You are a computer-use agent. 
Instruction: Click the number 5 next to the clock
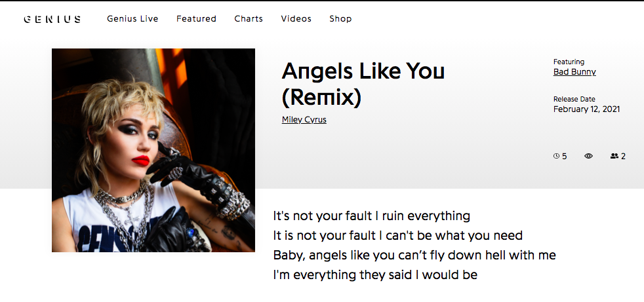[x=565, y=157]
